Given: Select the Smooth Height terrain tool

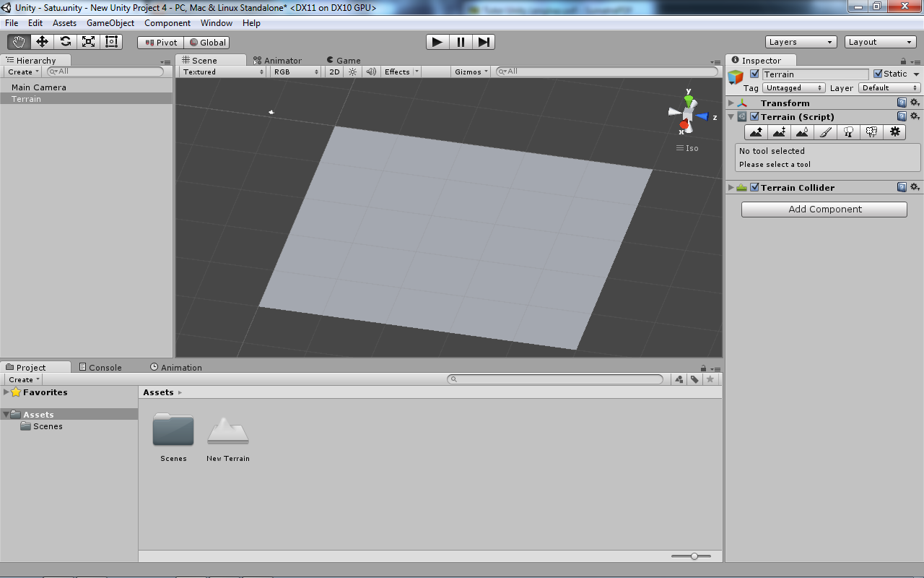Looking at the screenshot, I should pos(802,132).
